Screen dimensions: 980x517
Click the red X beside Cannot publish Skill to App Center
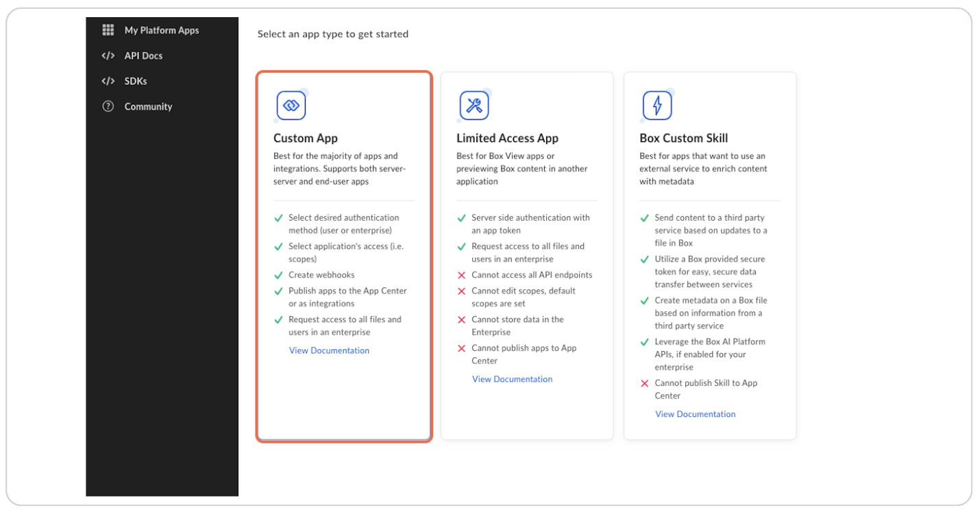tap(645, 383)
